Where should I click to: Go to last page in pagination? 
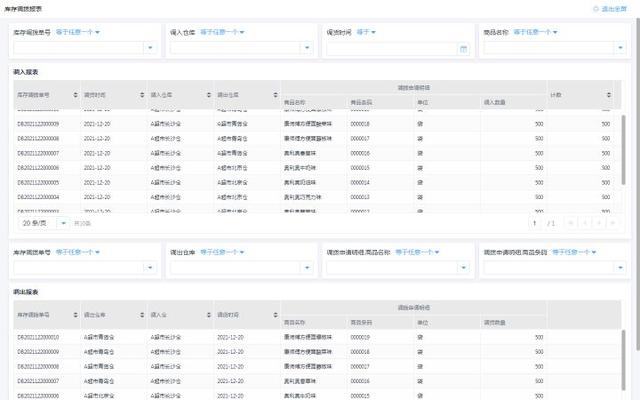click(613, 223)
